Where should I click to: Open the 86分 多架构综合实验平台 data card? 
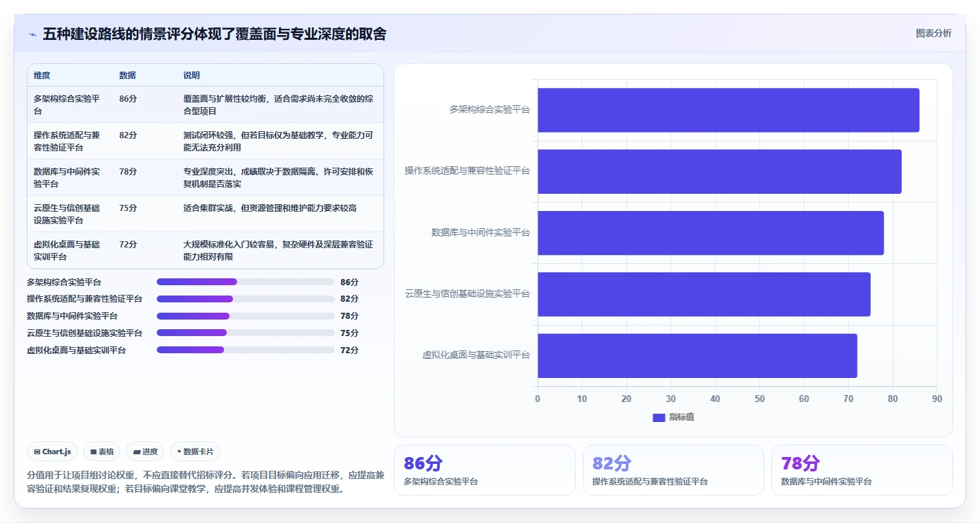click(x=485, y=470)
